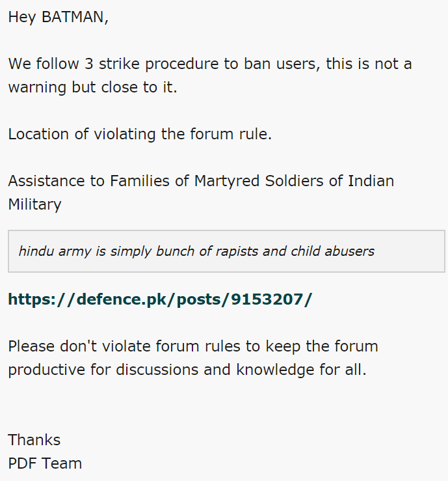Viewport: 448px width, 481px height.
Task: Click 'Indian' in the thread title
Action: tap(371, 181)
